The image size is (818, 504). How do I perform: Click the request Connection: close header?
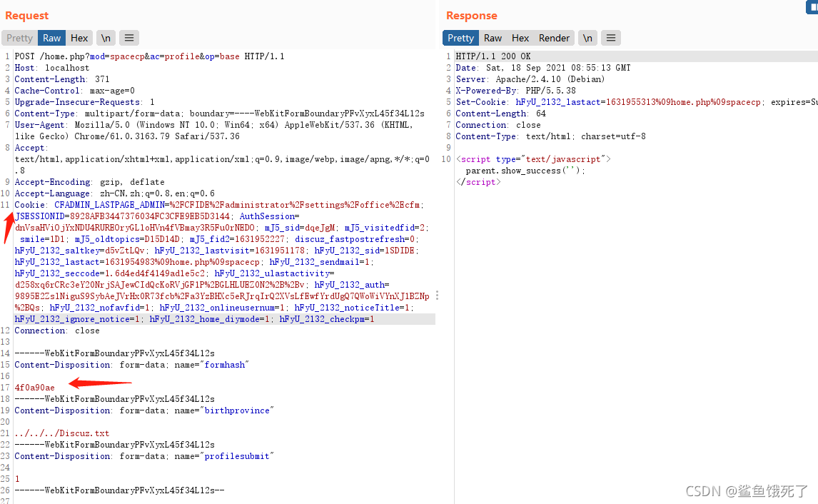tap(57, 331)
